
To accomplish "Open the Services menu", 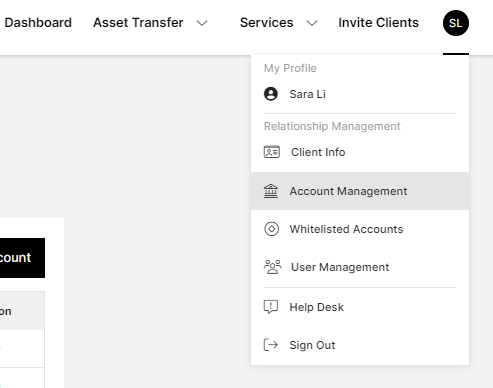I will tap(267, 23).
